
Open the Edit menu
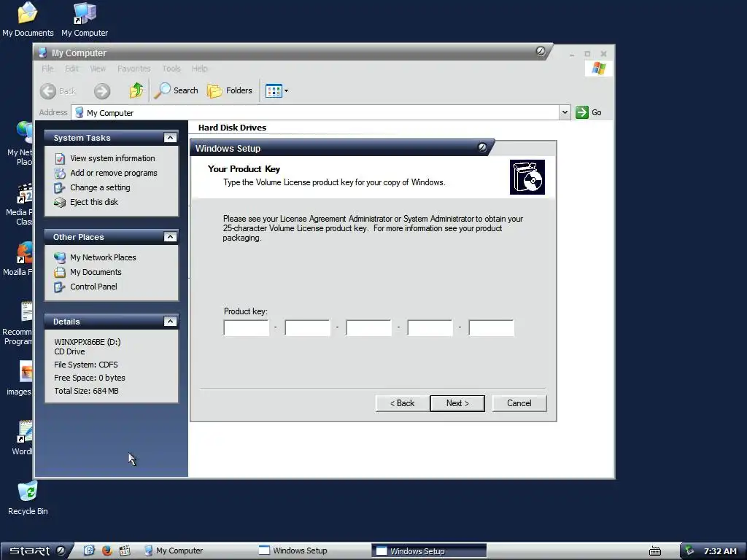(71, 69)
